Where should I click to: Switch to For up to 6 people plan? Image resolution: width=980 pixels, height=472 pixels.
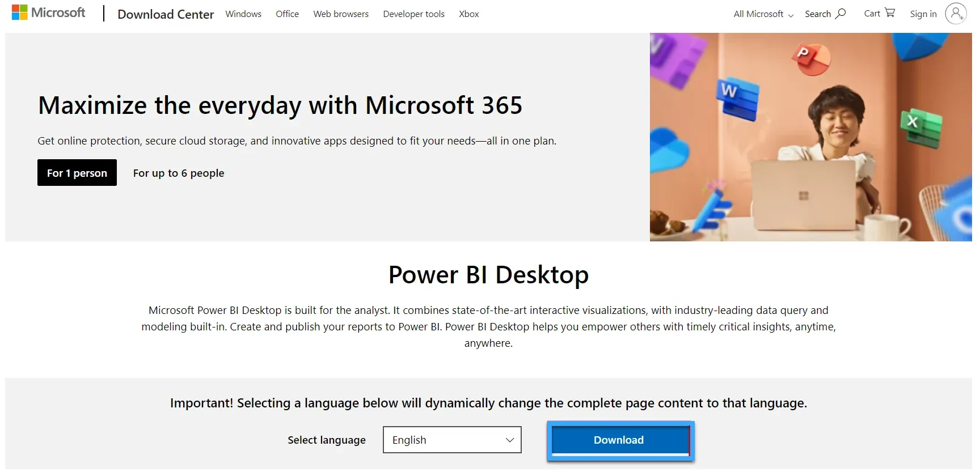tap(178, 173)
